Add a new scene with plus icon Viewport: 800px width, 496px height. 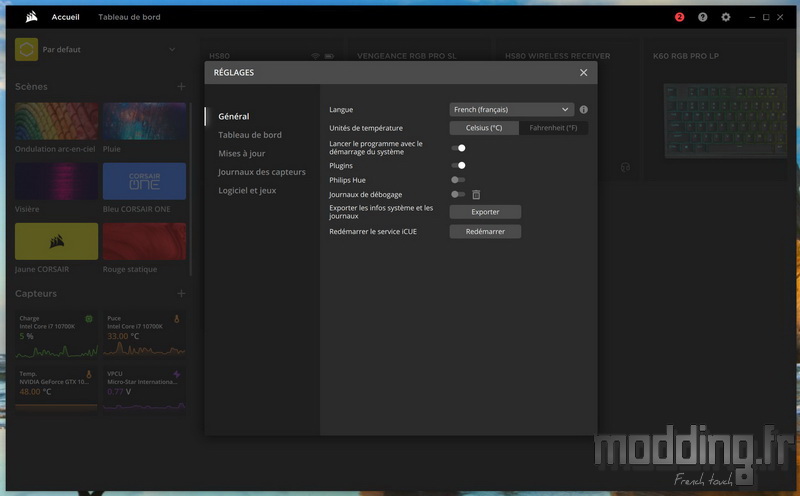[181, 86]
